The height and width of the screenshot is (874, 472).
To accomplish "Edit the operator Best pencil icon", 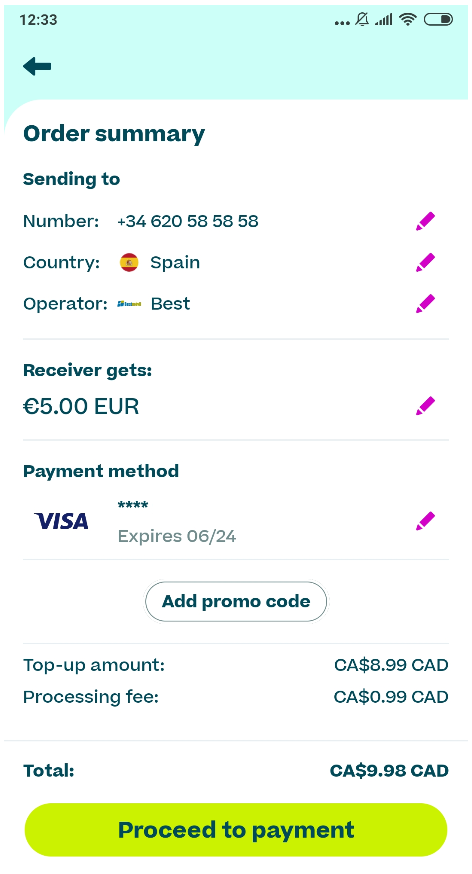I will tap(425, 304).
